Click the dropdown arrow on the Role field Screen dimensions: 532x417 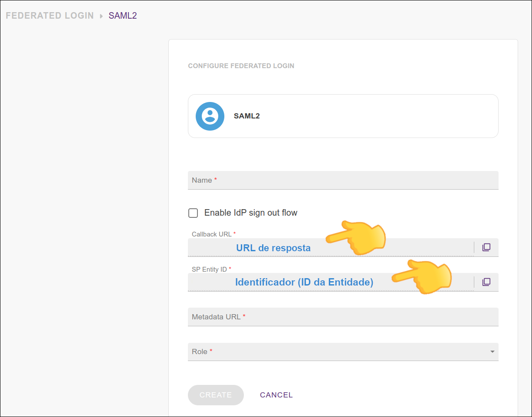[493, 352]
